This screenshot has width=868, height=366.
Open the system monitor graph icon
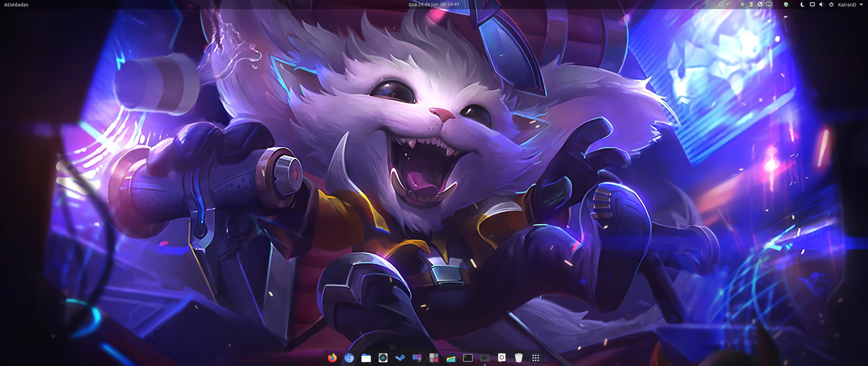451,358
